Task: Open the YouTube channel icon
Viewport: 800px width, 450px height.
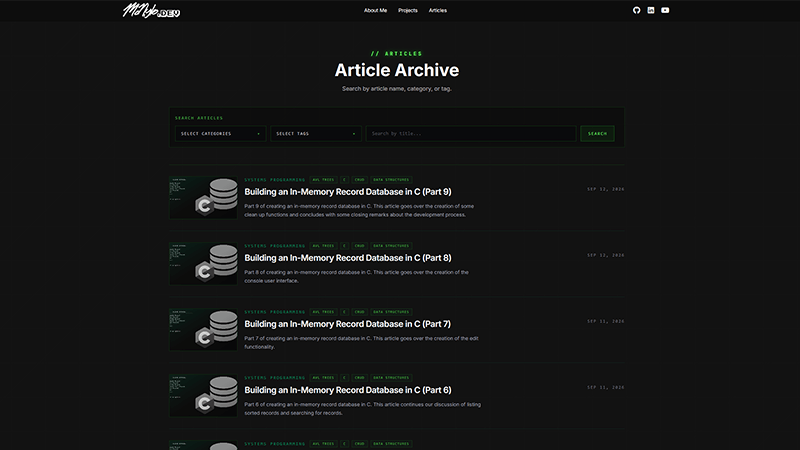Action: coord(665,10)
